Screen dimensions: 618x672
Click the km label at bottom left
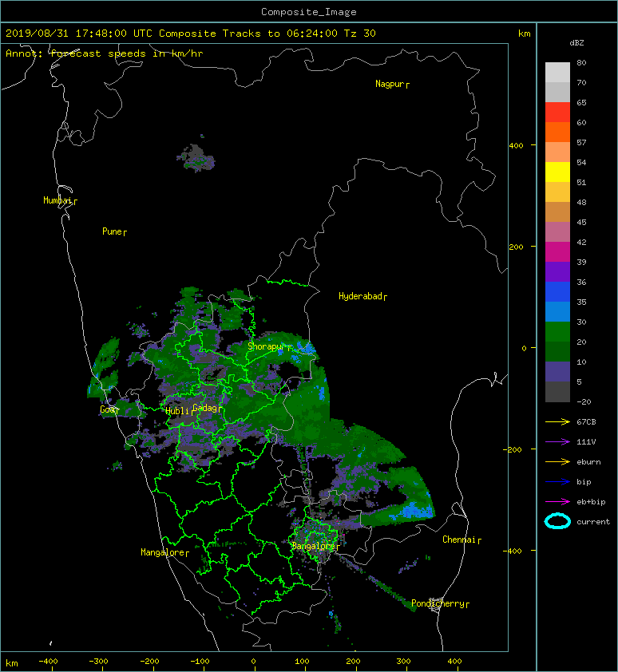click(12, 663)
